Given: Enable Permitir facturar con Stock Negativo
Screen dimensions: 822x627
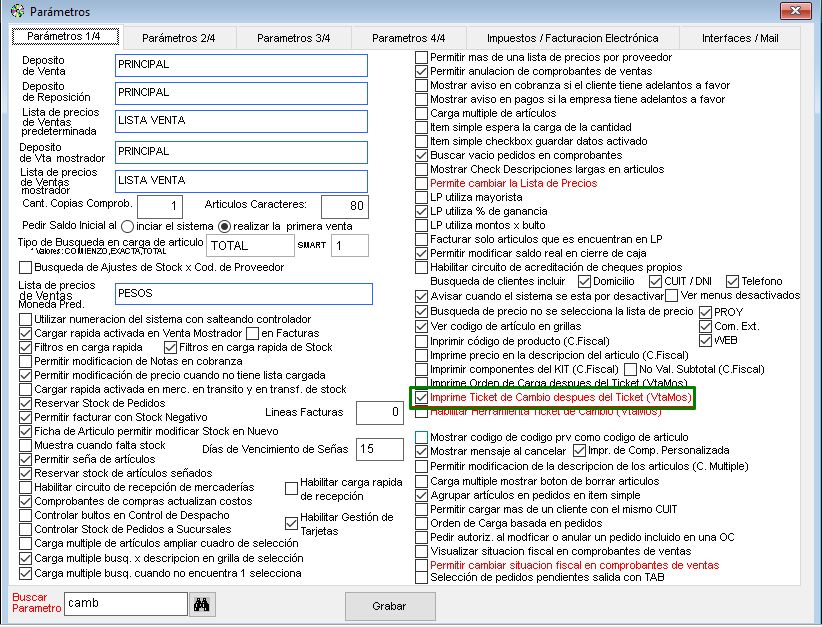Looking at the screenshot, I should tap(26, 416).
